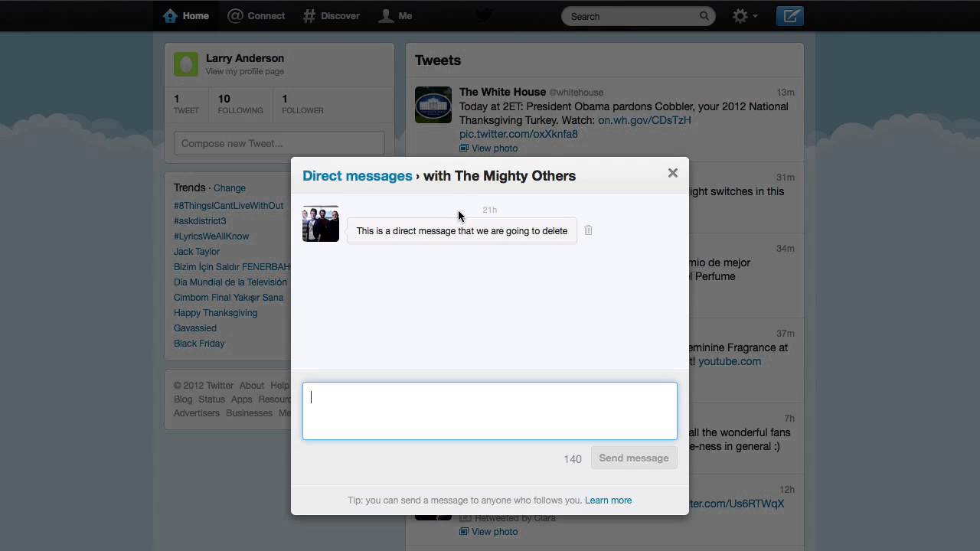Click the Twitter bird logo in the top bar
The image size is (980, 551).
[485, 15]
